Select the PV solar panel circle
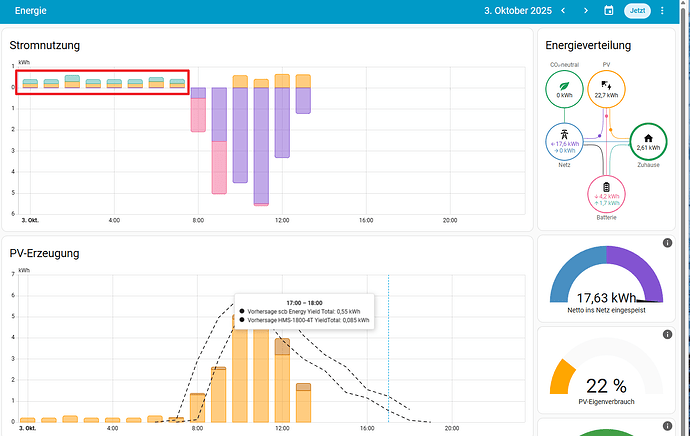Screen dimensions: 690x436 (x=606, y=91)
